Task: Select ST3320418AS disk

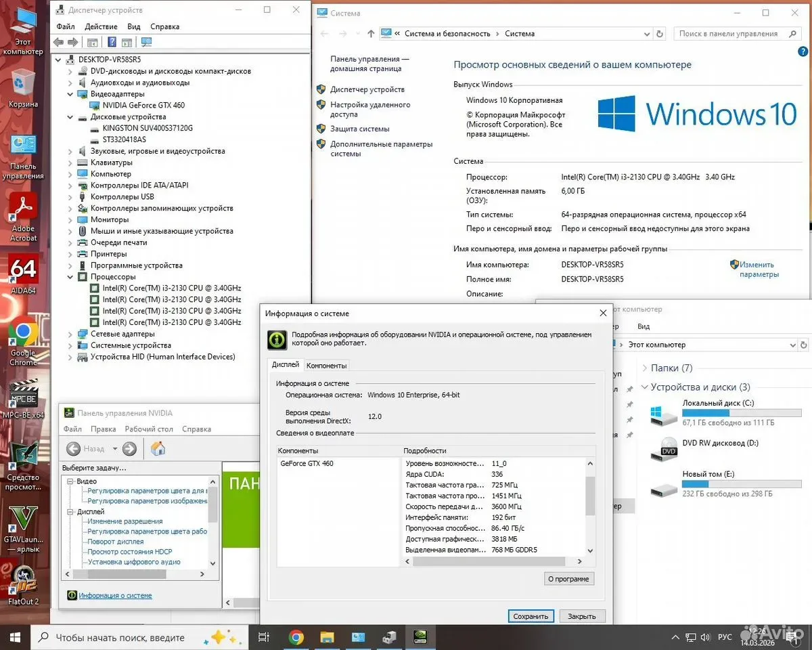Action: pos(125,139)
